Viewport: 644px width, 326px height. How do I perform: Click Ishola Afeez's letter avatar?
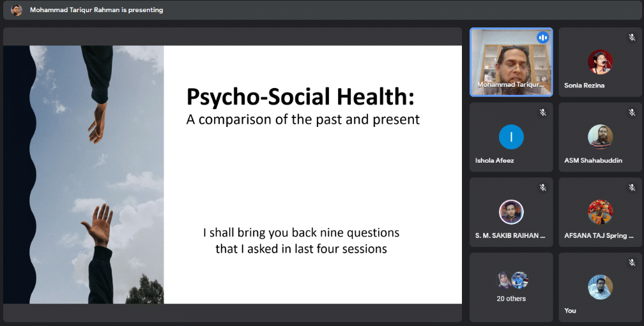511,137
